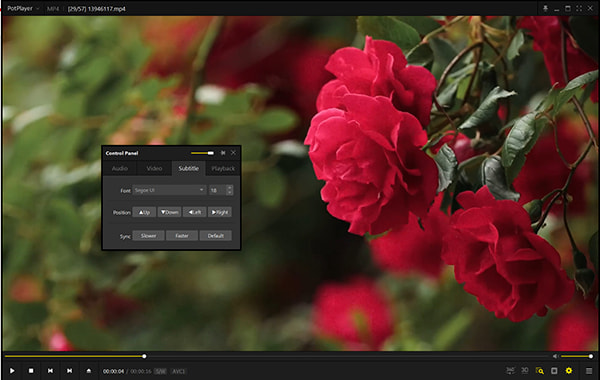Click the current time 00:00:04 display

[x=113, y=371]
